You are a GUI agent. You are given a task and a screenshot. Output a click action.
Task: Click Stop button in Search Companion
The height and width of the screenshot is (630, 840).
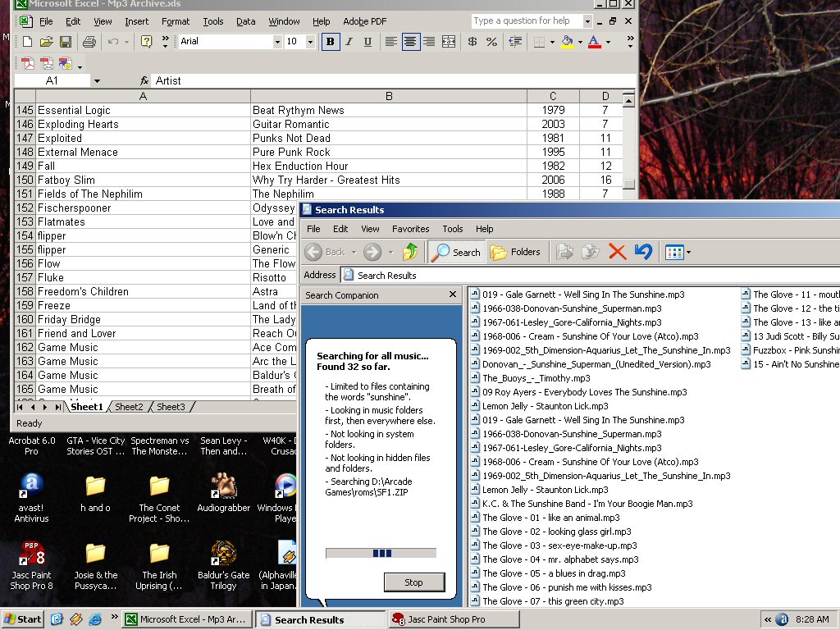coord(413,582)
